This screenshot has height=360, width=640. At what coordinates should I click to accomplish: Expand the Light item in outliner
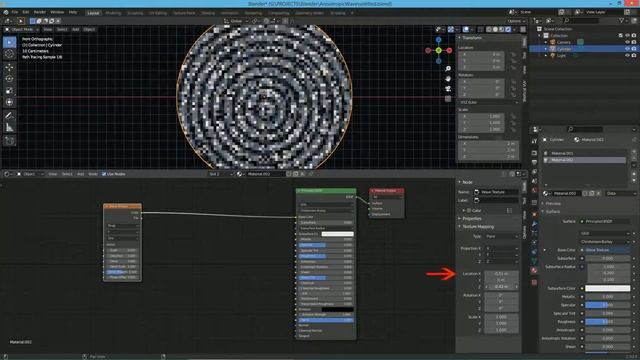546,55
